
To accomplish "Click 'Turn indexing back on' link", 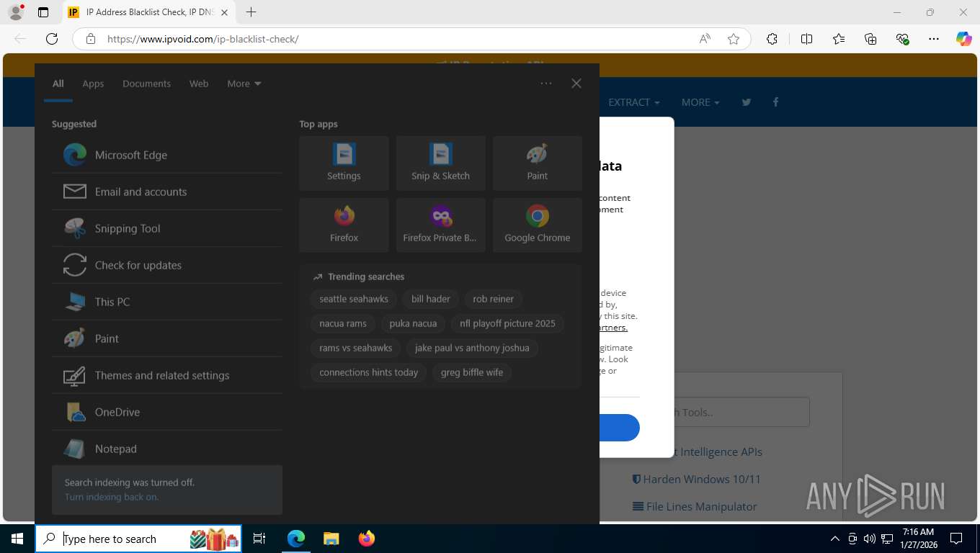I will (112, 497).
